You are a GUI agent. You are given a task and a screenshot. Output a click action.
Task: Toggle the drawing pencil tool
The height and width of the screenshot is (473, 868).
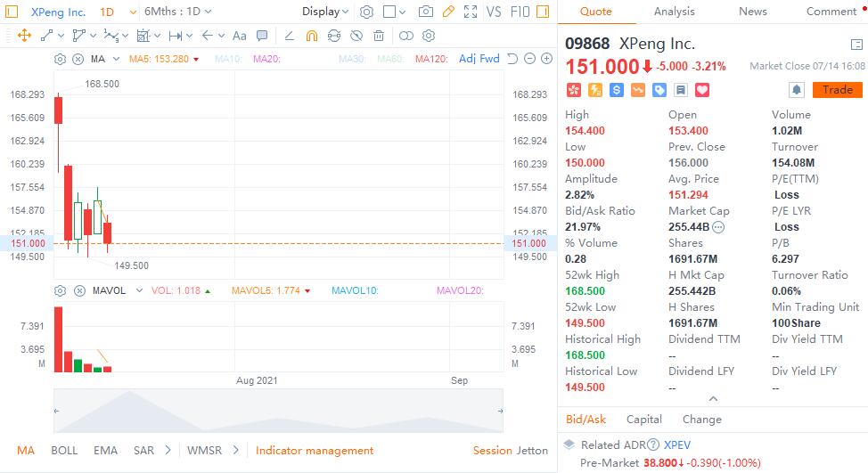click(x=448, y=12)
